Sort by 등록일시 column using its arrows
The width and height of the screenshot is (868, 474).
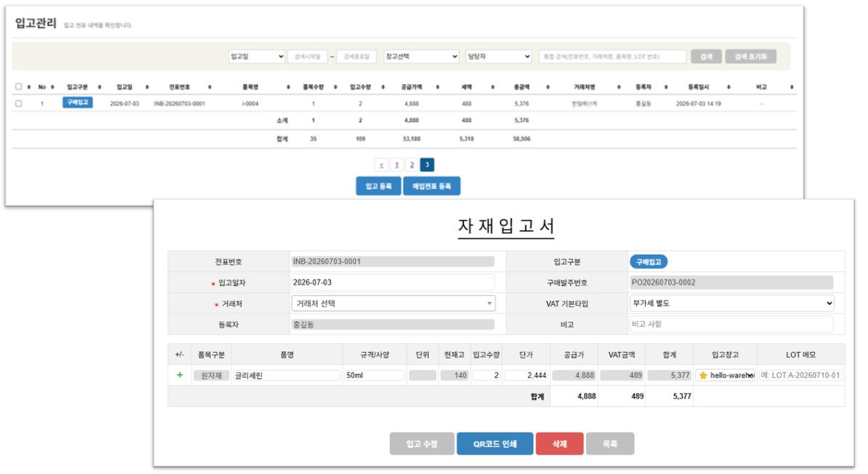pos(729,87)
